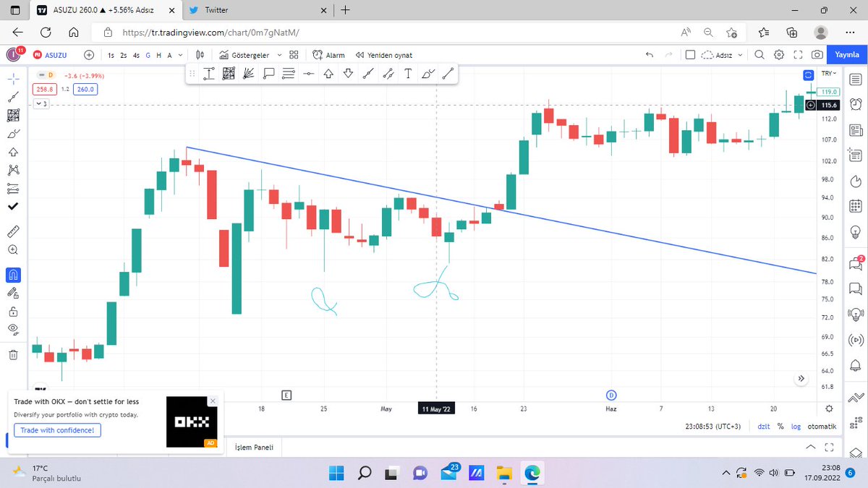The height and width of the screenshot is (488, 868).
Task: Toggle dzlt adjusted data option
Action: point(763,427)
